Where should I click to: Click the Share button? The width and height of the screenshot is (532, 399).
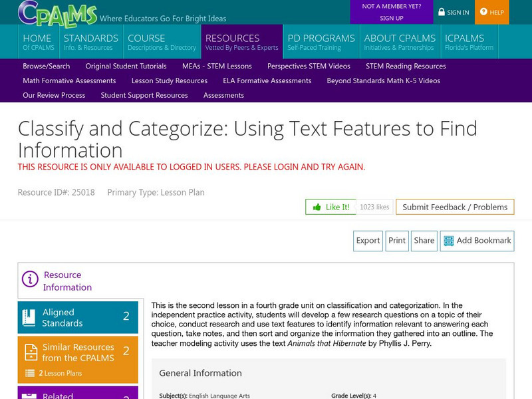424,241
